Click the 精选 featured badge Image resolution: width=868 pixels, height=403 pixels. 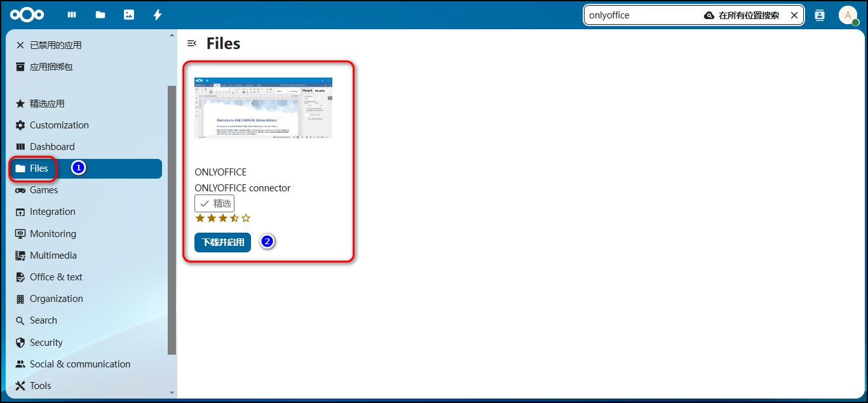[214, 203]
